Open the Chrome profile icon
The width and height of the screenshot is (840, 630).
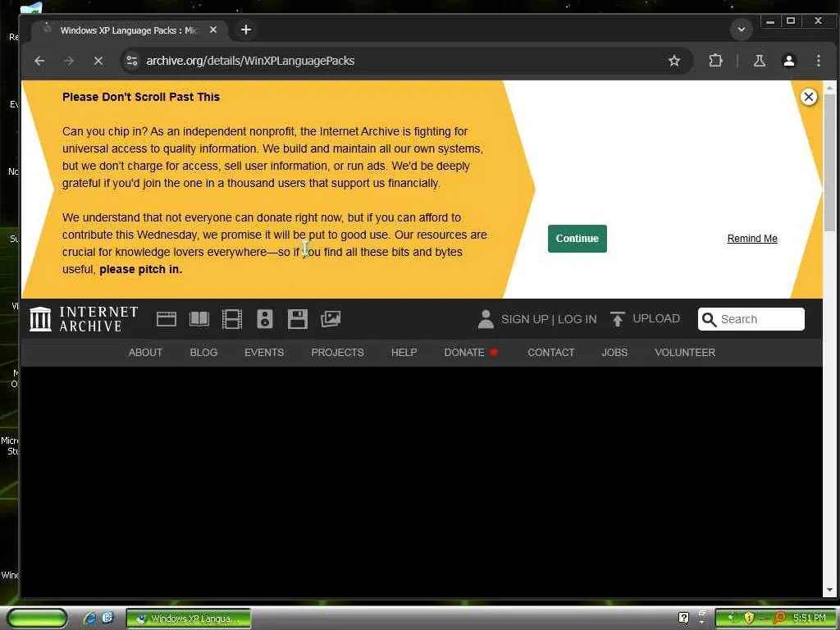788,61
